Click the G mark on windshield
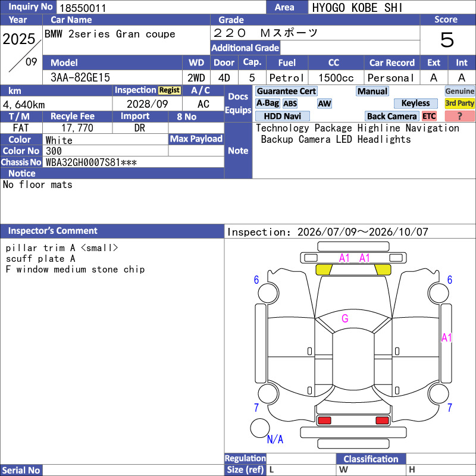The width and height of the screenshot is (476, 476). click(345, 318)
